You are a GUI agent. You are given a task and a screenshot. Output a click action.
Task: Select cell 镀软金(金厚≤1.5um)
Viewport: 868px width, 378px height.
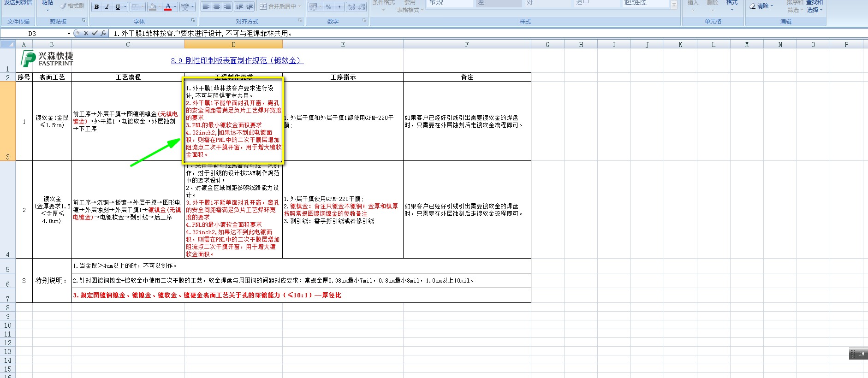click(52, 121)
